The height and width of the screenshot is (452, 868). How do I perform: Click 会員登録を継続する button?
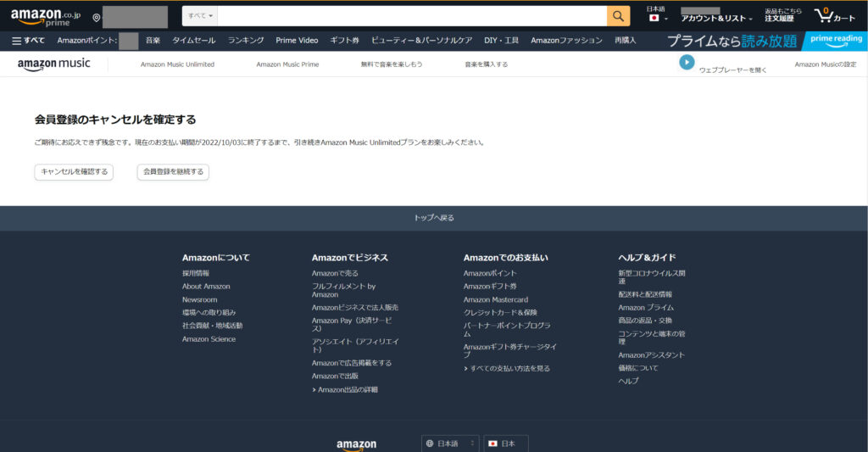[x=173, y=171]
